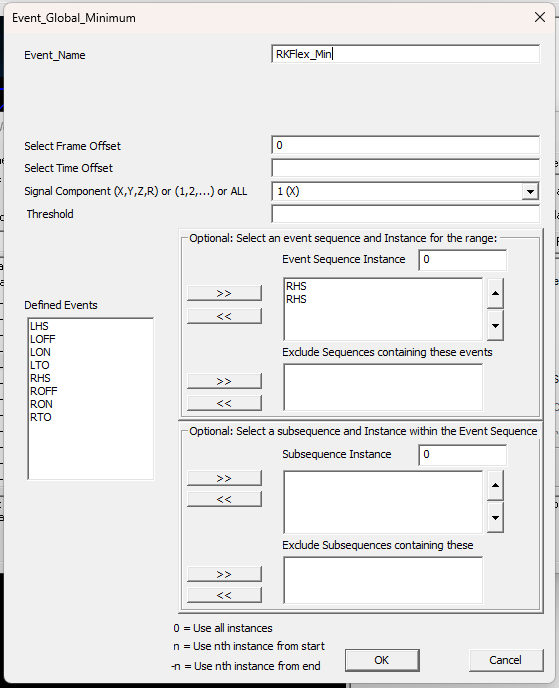Select LTO in Defined Events list

pyautogui.click(x=39, y=365)
